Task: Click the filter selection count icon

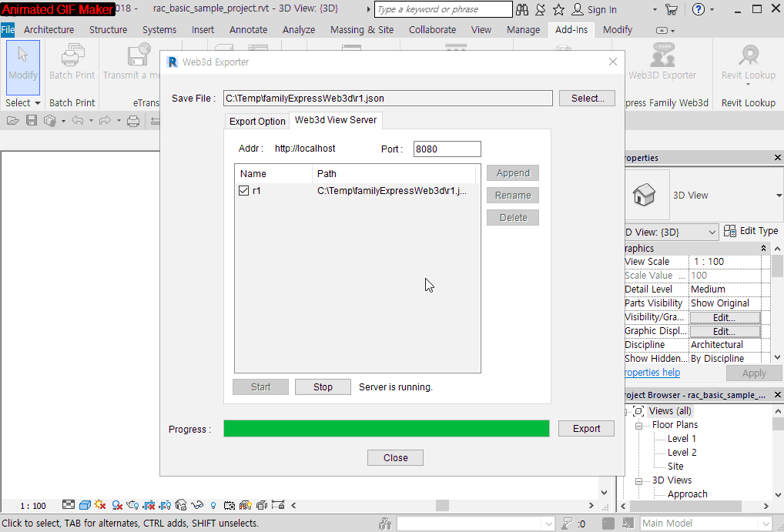Action: (567, 524)
